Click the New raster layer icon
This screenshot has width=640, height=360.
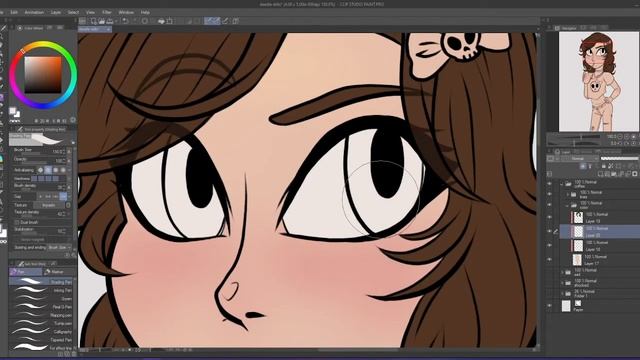pos(601,174)
